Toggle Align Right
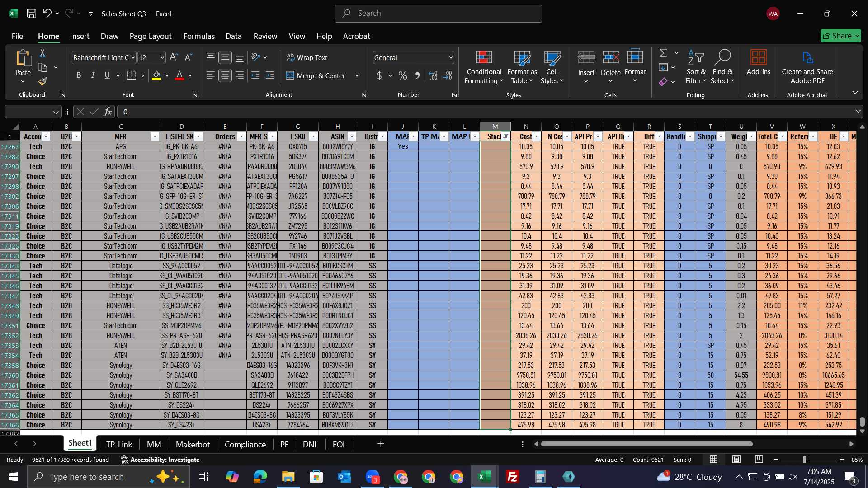 (240, 75)
